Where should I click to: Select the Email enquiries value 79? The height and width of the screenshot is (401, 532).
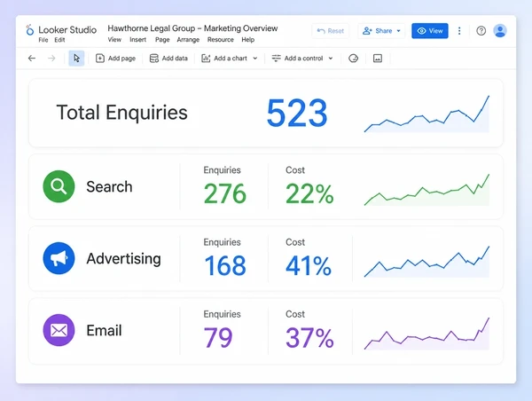[x=218, y=337]
